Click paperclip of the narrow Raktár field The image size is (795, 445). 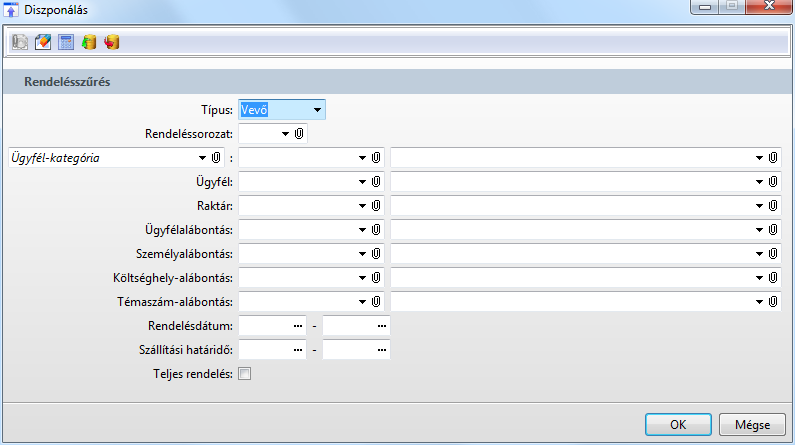[376, 205]
